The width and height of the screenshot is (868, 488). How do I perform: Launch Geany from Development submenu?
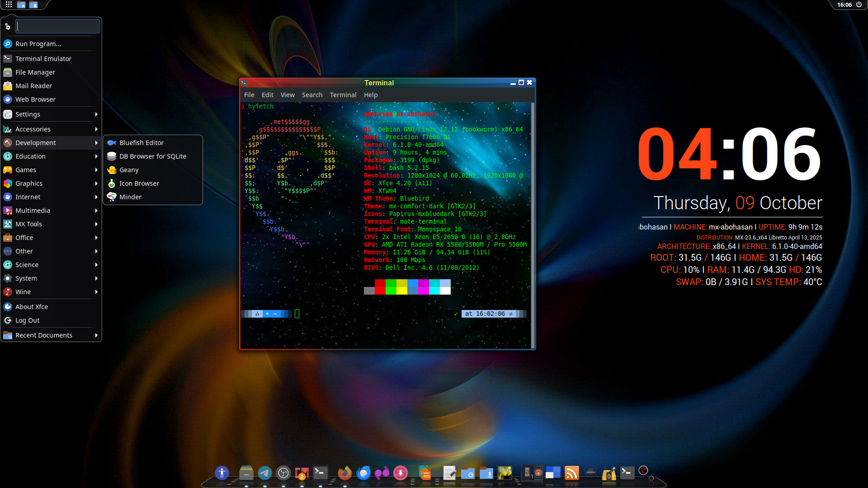click(x=129, y=170)
